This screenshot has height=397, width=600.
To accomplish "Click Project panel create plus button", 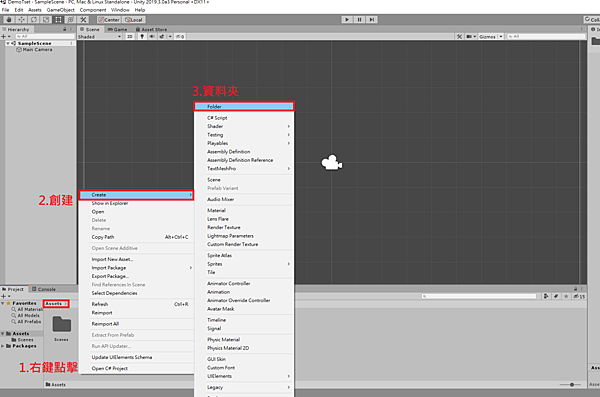I will (4, 296).
